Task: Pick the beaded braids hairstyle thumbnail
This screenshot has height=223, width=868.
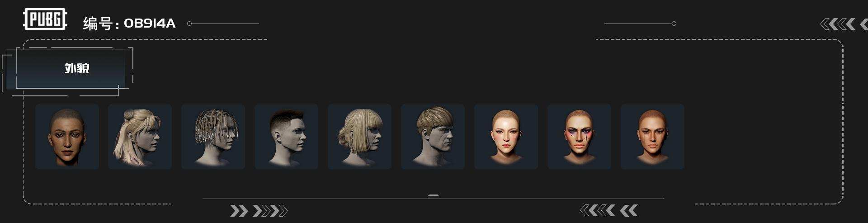Action: tap(213, 137)
